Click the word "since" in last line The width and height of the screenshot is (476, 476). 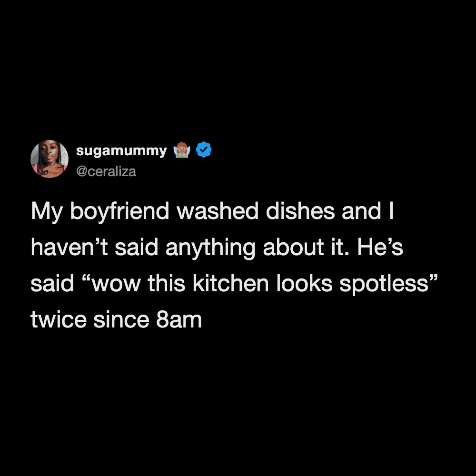point(121,319)
